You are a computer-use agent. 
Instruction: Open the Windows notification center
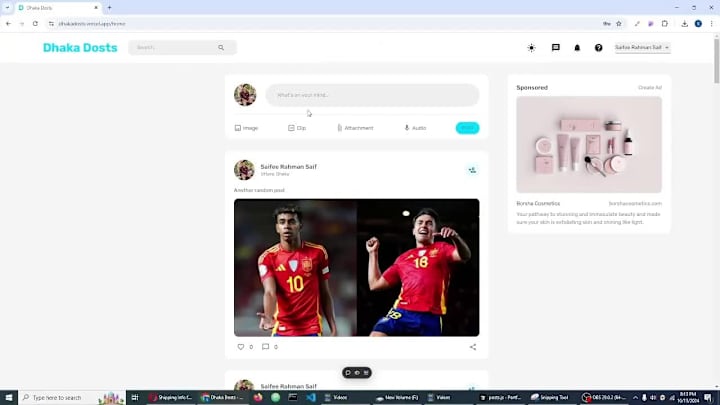tap(708, 398)
